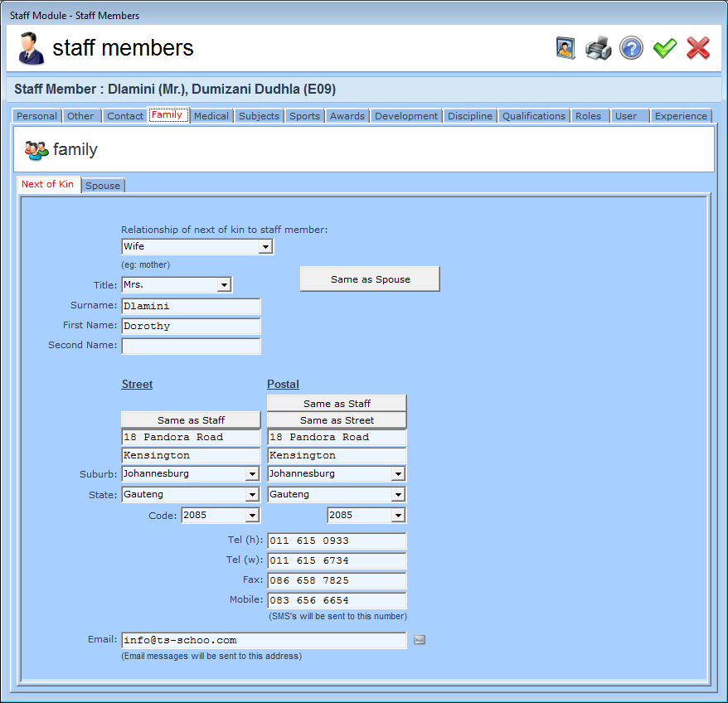Image resolution: width=728 pixels, height=703 pixels.
Task: Switch to the Other tab
Action: tap(80, 116)
